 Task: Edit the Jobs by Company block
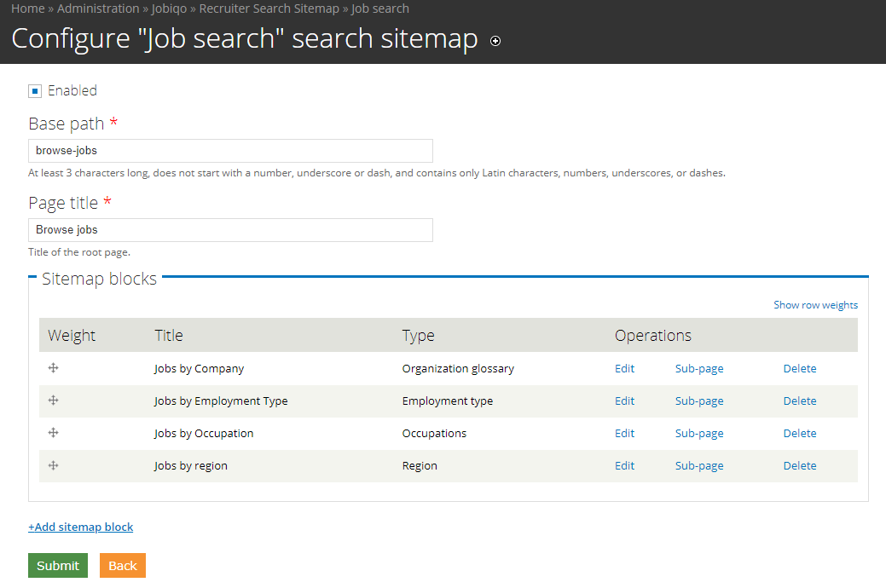[624, 369]
